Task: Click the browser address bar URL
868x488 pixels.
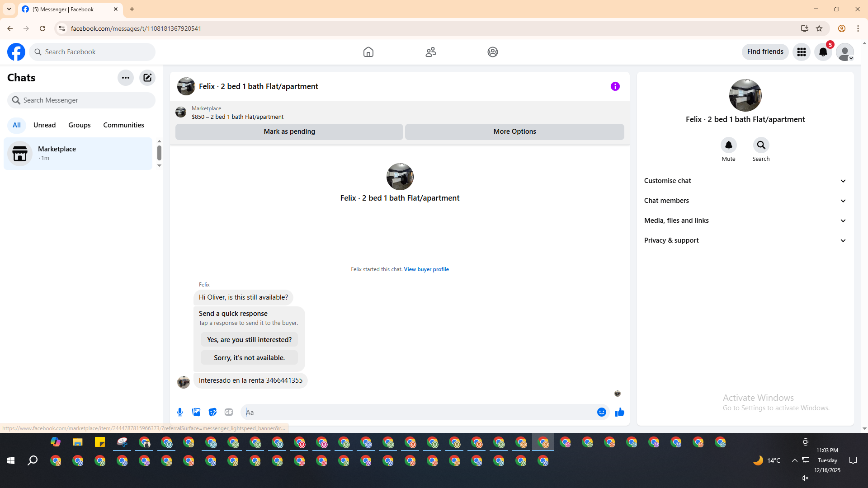Action: click(x=136, y=28)
